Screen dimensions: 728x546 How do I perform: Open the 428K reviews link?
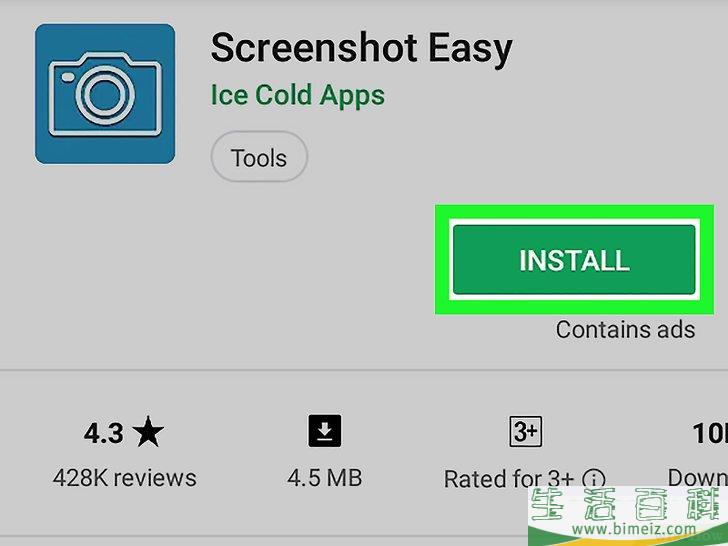click(124, 478)
